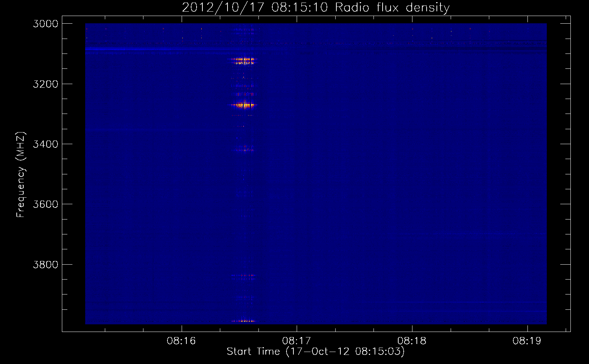The height and width of the screenshot is (364, 589).
Task: Click the 'Start Time (17-Oct-12 08:15:03)' axis title
Action: pyautogui.click(x=316, y=352)
